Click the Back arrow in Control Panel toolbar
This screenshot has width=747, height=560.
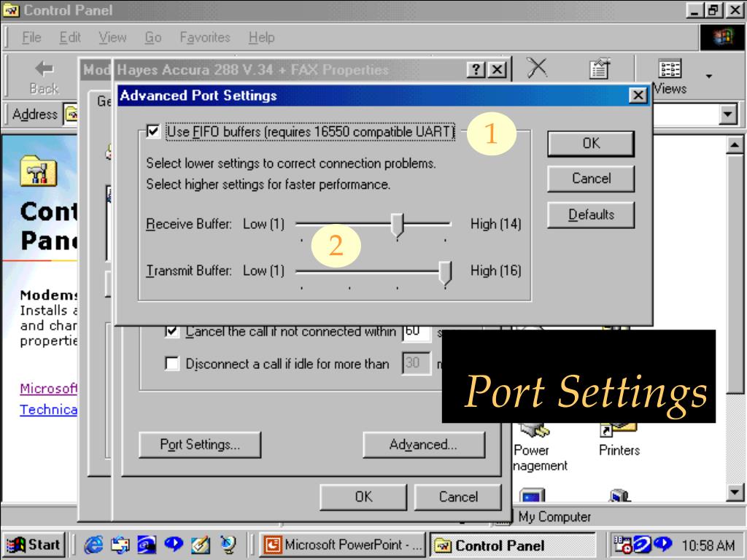pyautogui.click(x=44, y=69)
